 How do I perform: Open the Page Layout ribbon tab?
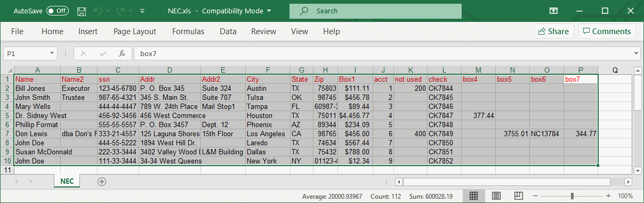(x=135, y=32)
